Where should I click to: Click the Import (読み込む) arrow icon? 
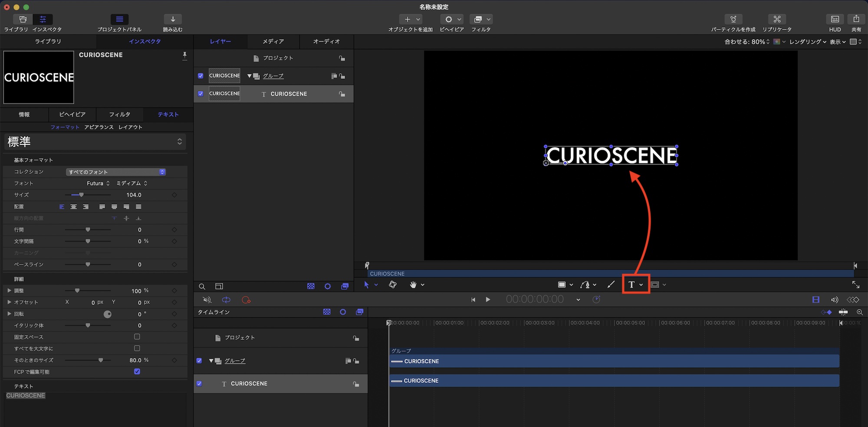tap(173, 20)
